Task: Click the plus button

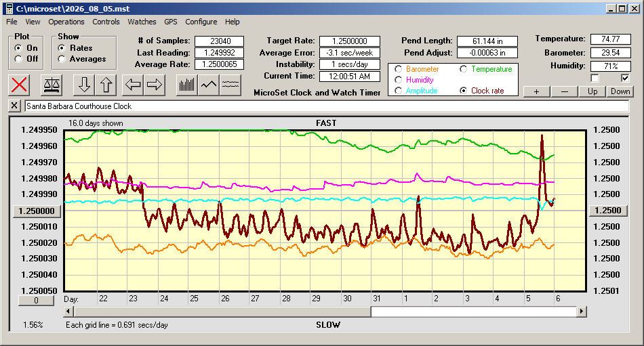Action: [x=536, y=91]
